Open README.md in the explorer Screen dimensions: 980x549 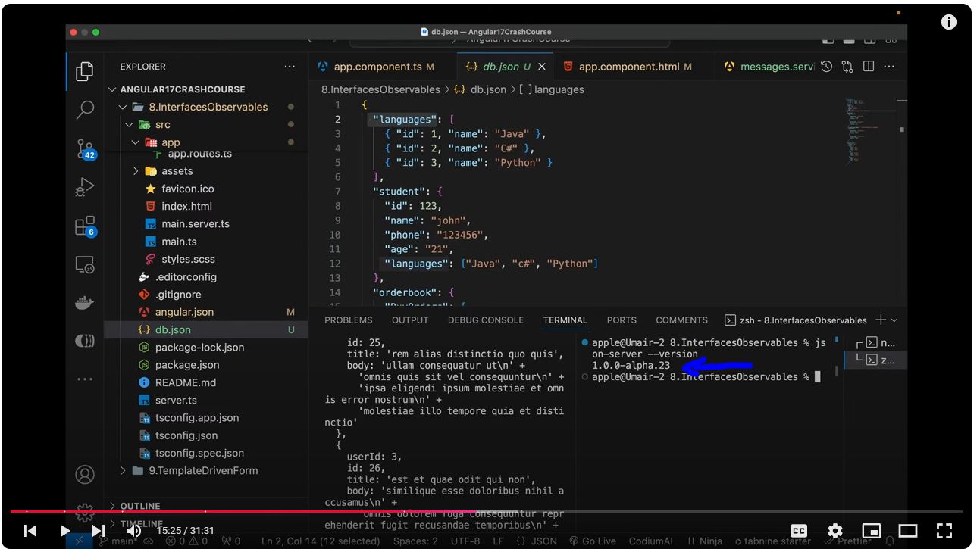click(185, 382)
